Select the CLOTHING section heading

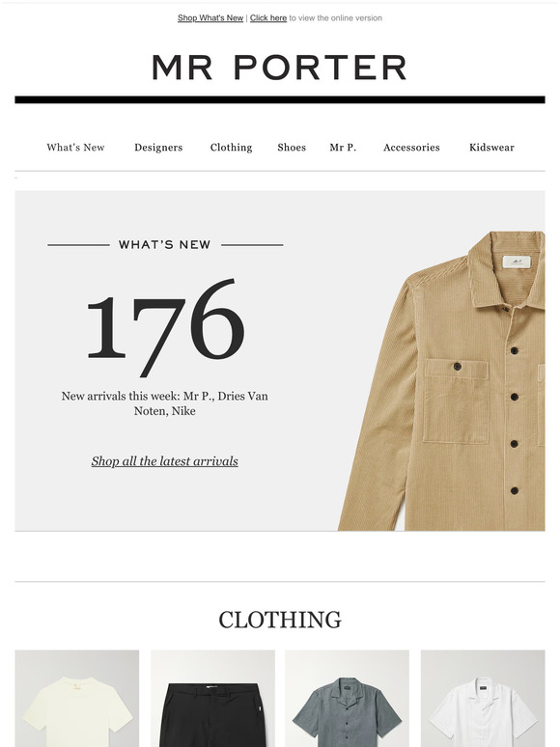(x=280, y=620)
